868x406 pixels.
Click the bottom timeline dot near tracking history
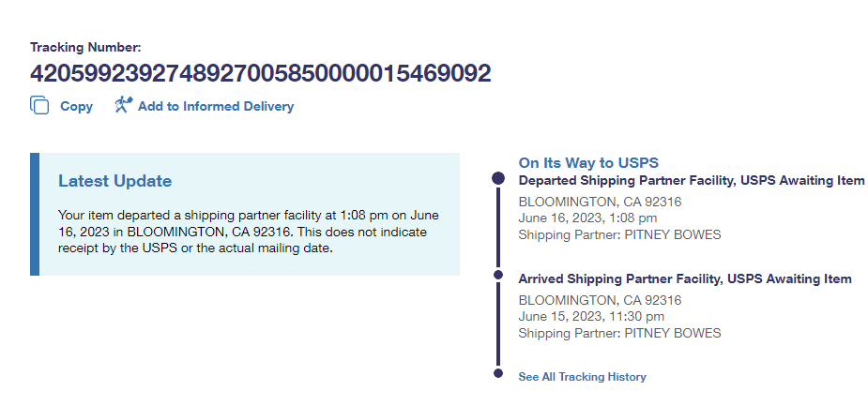click(498, 375)
